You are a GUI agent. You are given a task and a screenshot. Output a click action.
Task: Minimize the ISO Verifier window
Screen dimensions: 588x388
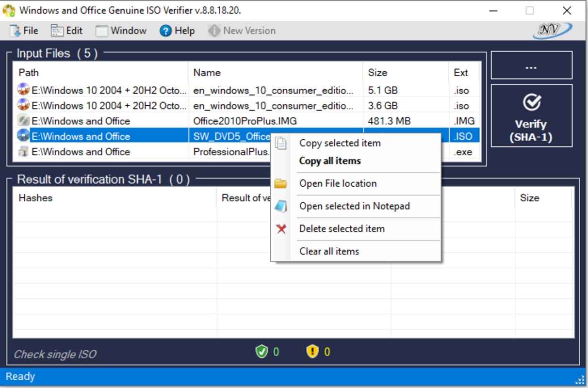[x=493, y=10]
